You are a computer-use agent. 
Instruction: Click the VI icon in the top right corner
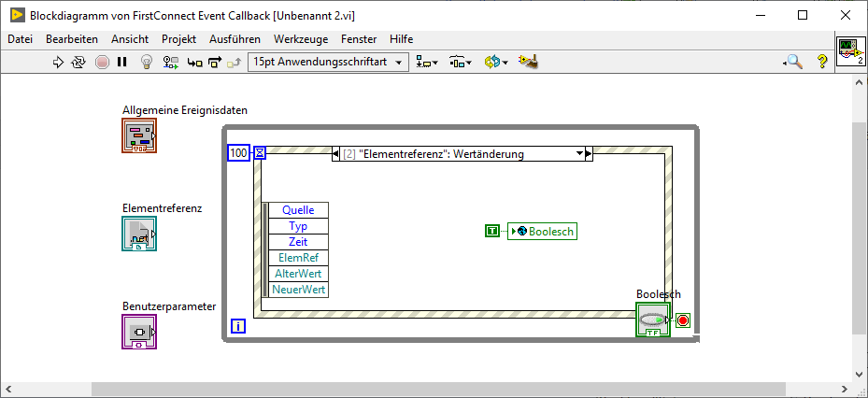(x=851, y=51)
